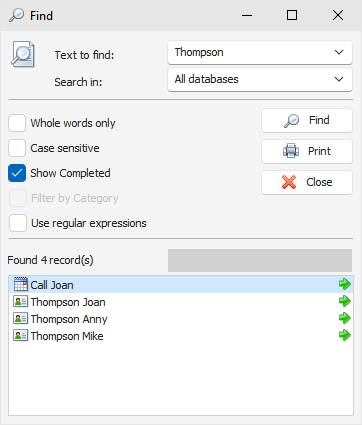Select the Call Joan result entry
The height and width of the screenshot is (425, 362).
(181, 285)
